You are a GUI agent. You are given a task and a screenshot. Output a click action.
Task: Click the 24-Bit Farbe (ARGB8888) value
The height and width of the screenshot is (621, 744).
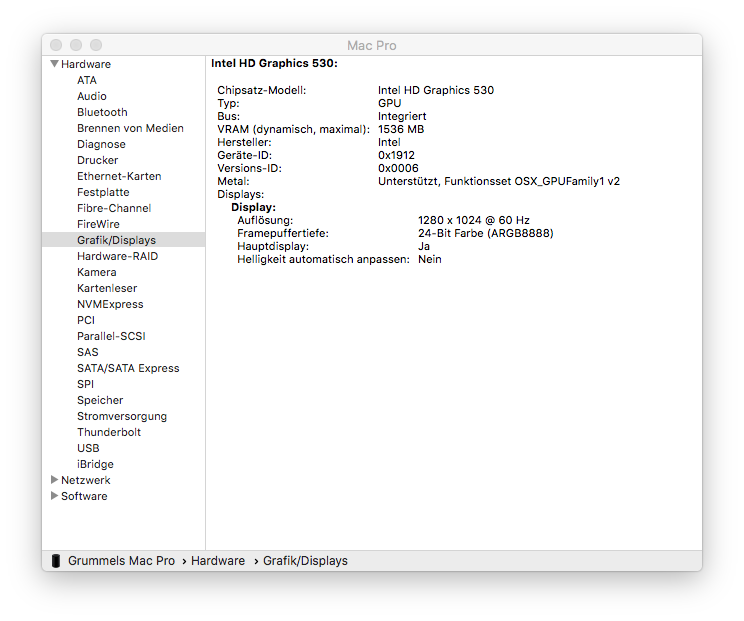pos(485,233)
